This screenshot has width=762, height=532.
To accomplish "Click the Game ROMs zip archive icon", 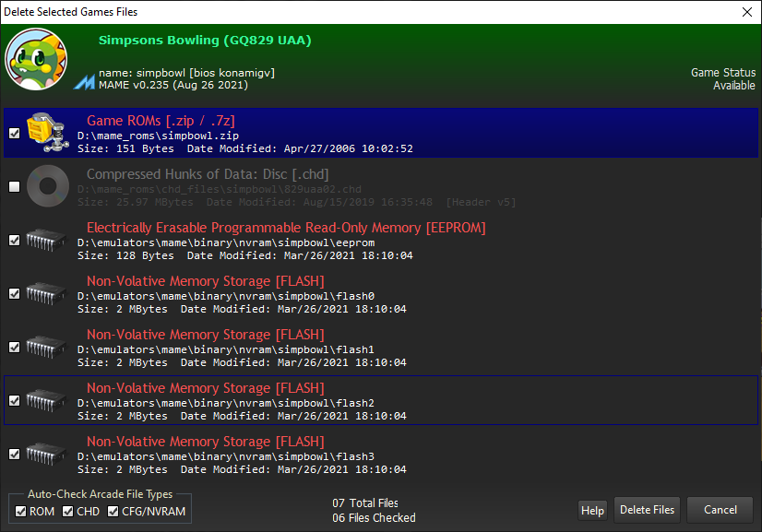I will click(x=46, y=133).
